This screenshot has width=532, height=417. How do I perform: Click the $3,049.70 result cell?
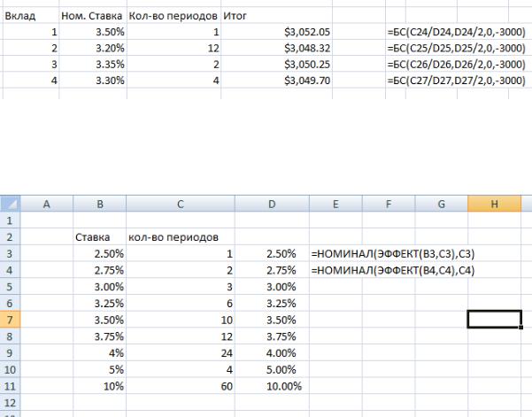tap(276, 81)
